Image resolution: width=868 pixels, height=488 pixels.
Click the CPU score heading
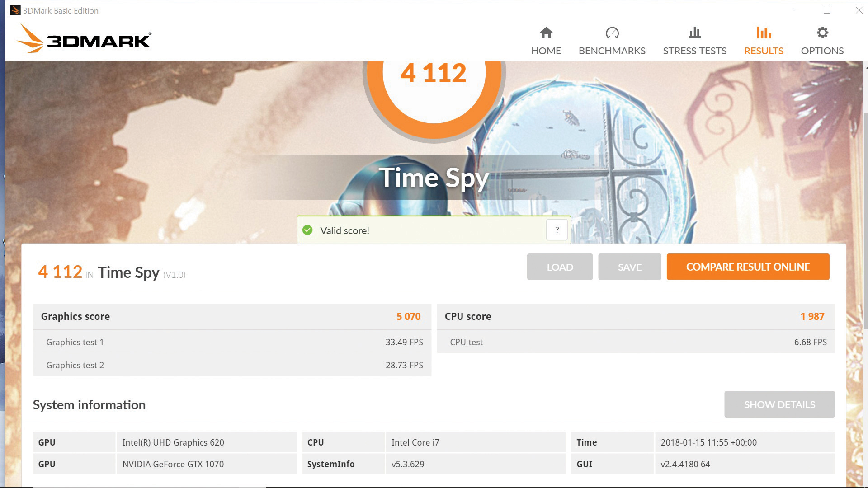468,316
